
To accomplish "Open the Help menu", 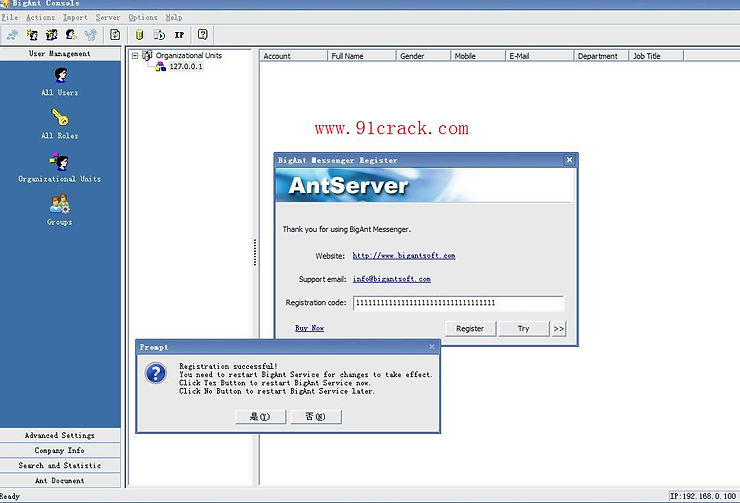I will tap(174, 17).
